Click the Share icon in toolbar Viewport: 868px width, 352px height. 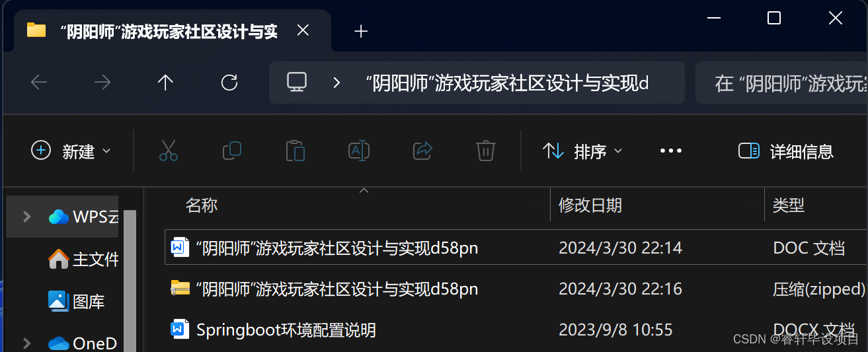(x=422, y=151)
